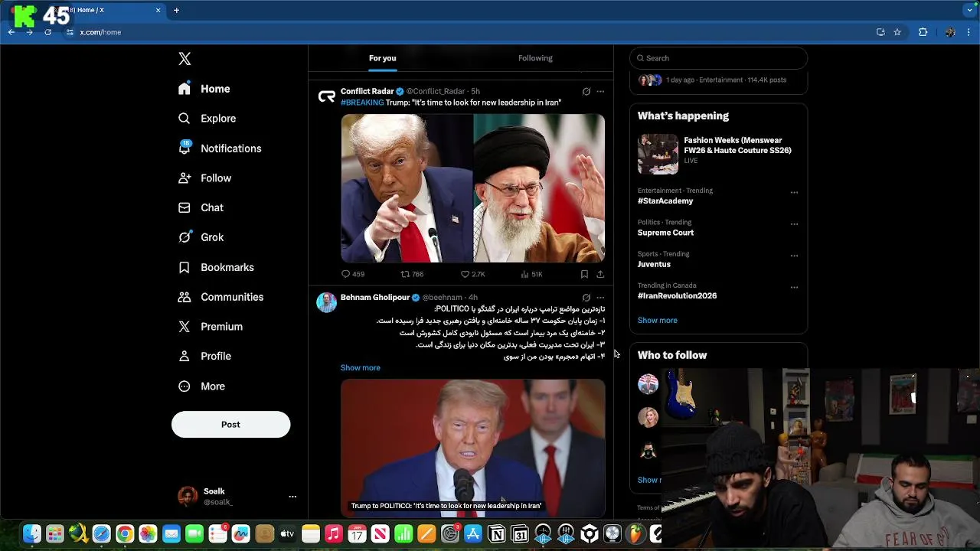Open the #IranRevolution2026 trend
Viewport: 980px width, 551px height.
677,296
